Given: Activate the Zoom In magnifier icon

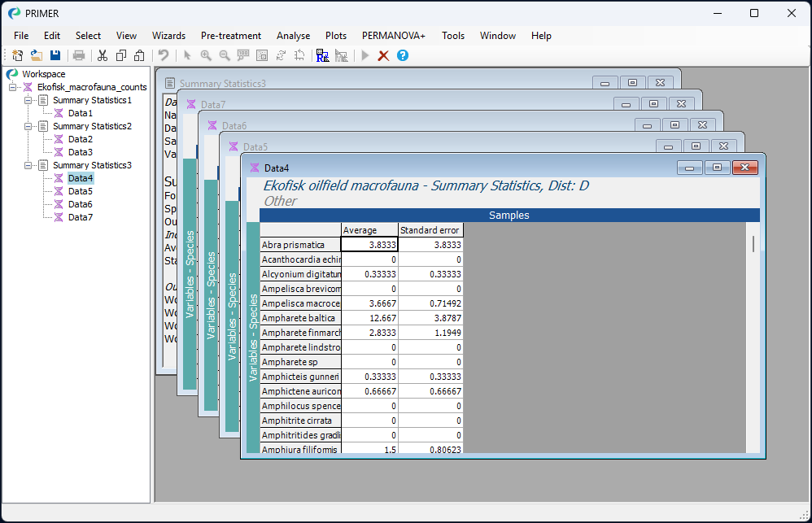Looking at the screenshot, I should [x=206, y=55].
